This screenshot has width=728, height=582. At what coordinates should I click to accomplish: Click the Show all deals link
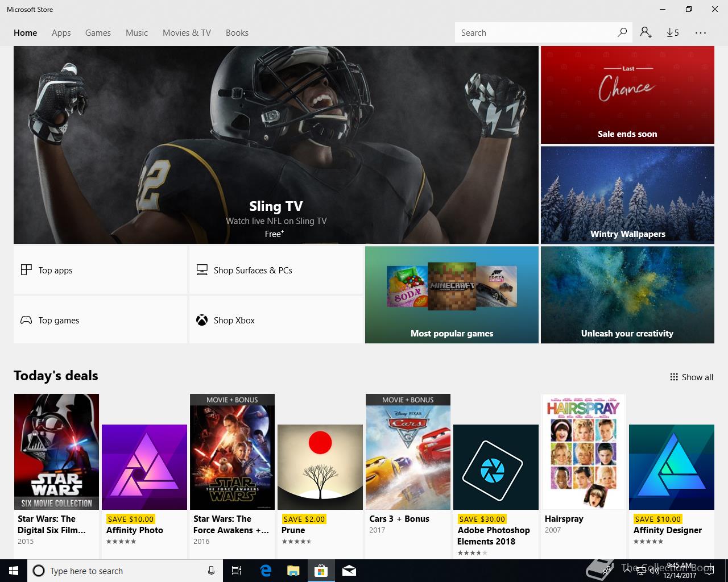692,377
